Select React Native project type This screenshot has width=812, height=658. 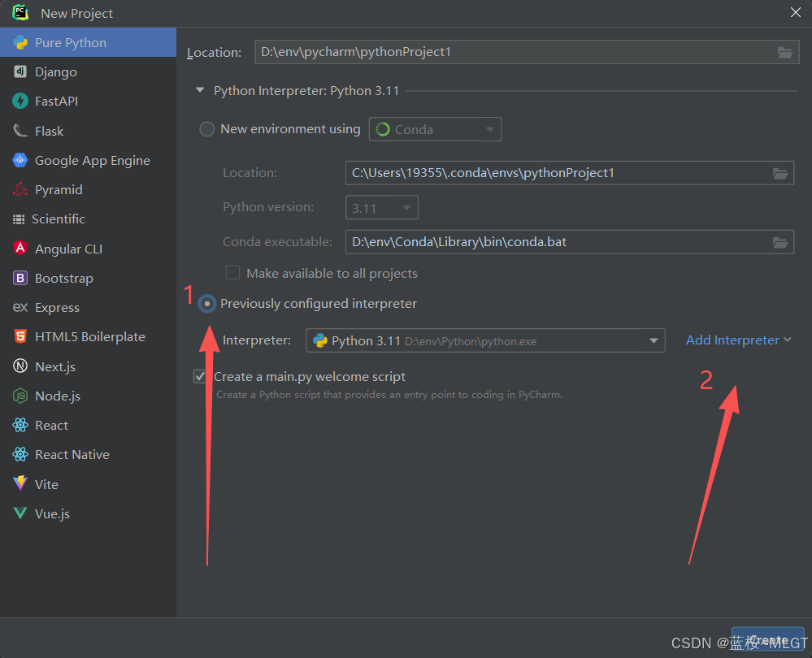pyautogui.click(x=88, y=455)
